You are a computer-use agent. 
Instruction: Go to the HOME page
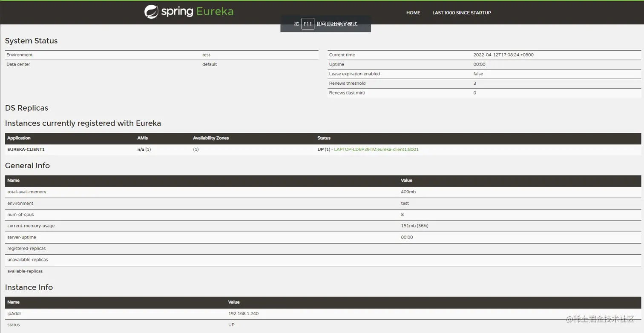tap(413, 13)
